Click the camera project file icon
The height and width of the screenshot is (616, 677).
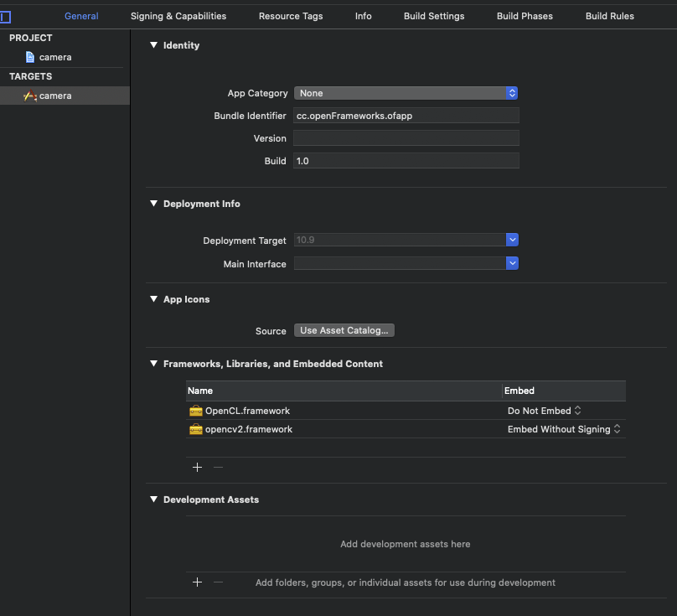(x=30, y=57)
